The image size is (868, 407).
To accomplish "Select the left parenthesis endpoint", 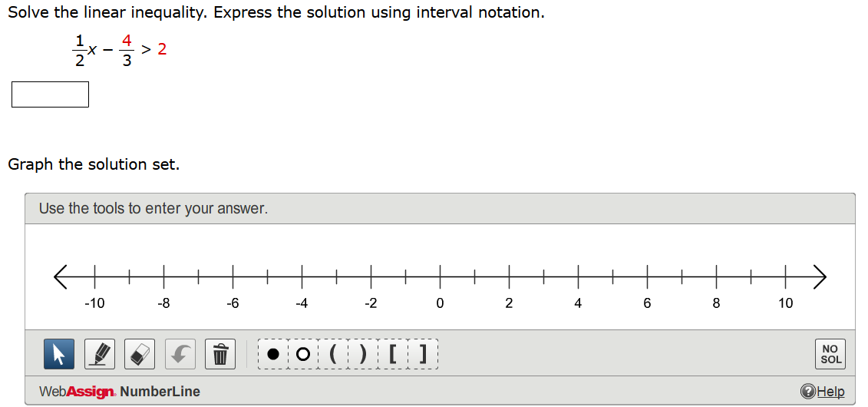I will point(333,354).
